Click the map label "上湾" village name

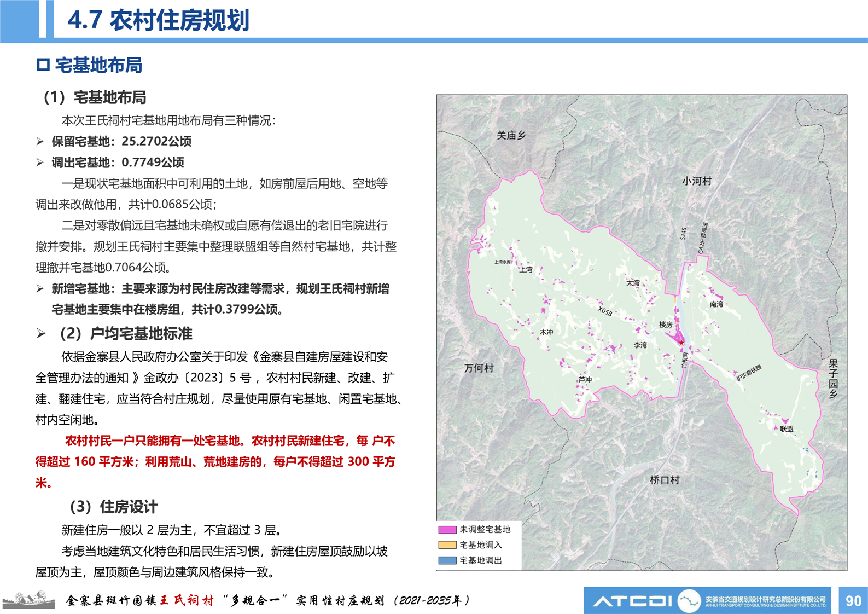click(526, 269)
